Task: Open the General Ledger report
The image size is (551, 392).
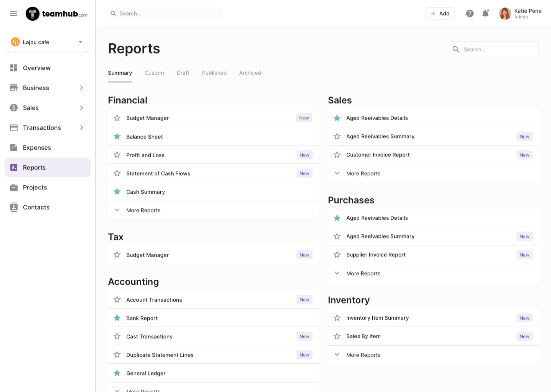Action: (x=213, y=373)
